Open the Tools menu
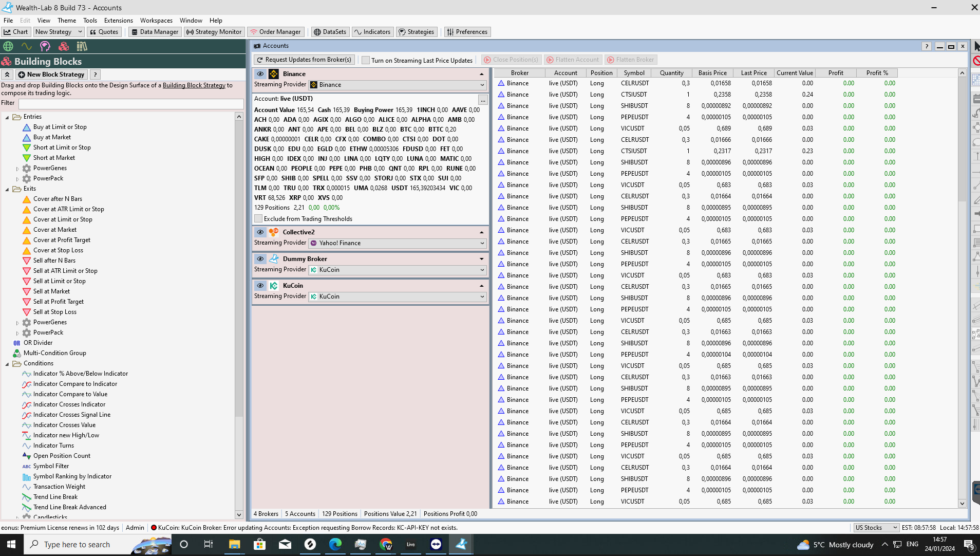This screenshot has height=556, width=980. [x=90, y=21]
